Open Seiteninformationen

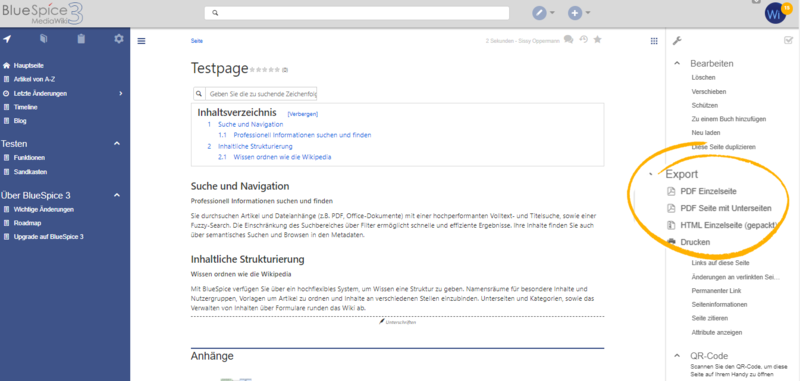pos(719,304)
